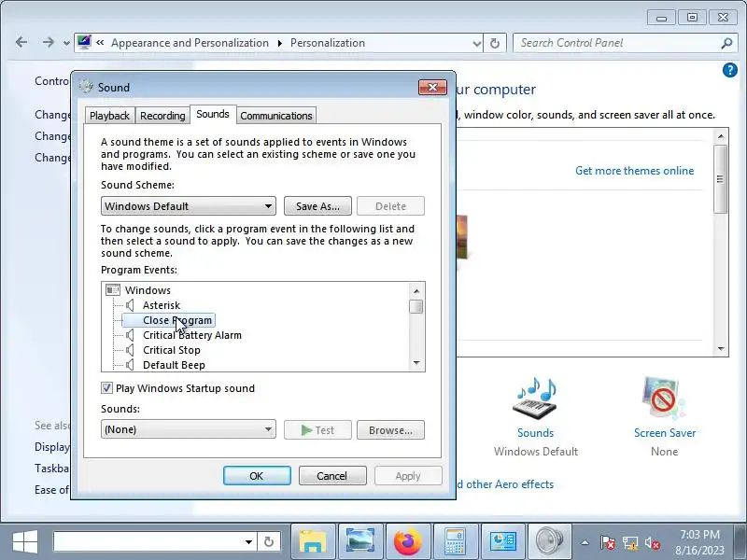The width and height of the screenshot is (747, 560).
Task: Close the Sound dialog with red X
Action: coord(432,87)
